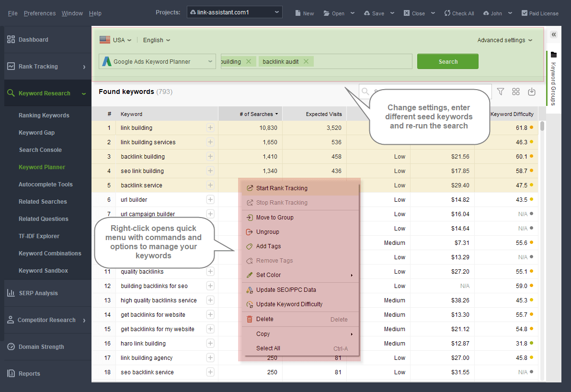571x392 pixels.
Task: Open Set Color submenu in context menu
Action: [x=300, y=275]
